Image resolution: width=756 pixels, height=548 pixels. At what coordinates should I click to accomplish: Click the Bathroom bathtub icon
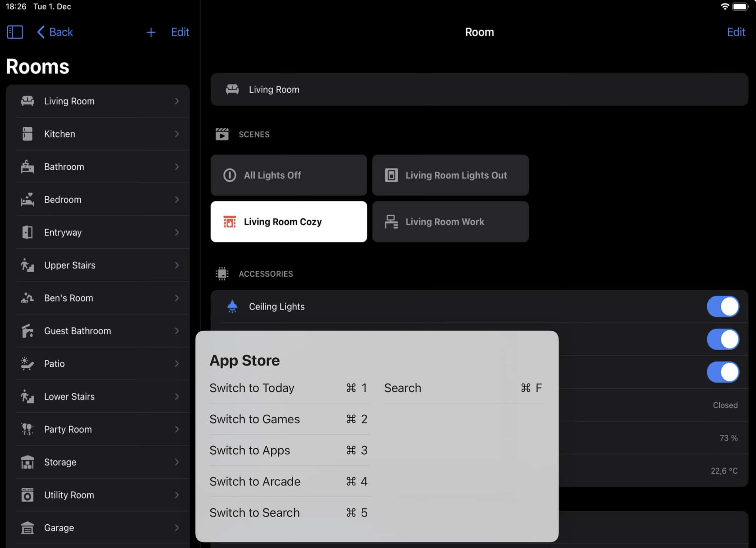coord(27,167)
